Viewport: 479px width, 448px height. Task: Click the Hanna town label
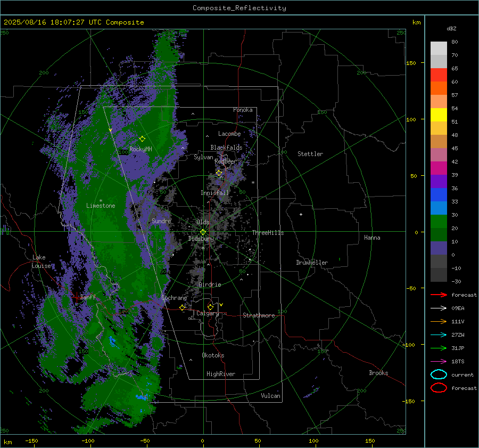(x=372, y=238)
